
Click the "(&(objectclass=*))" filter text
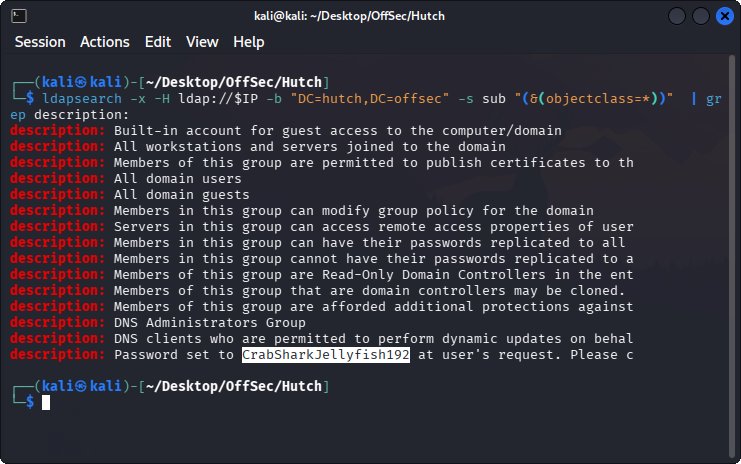click(594, 99)
